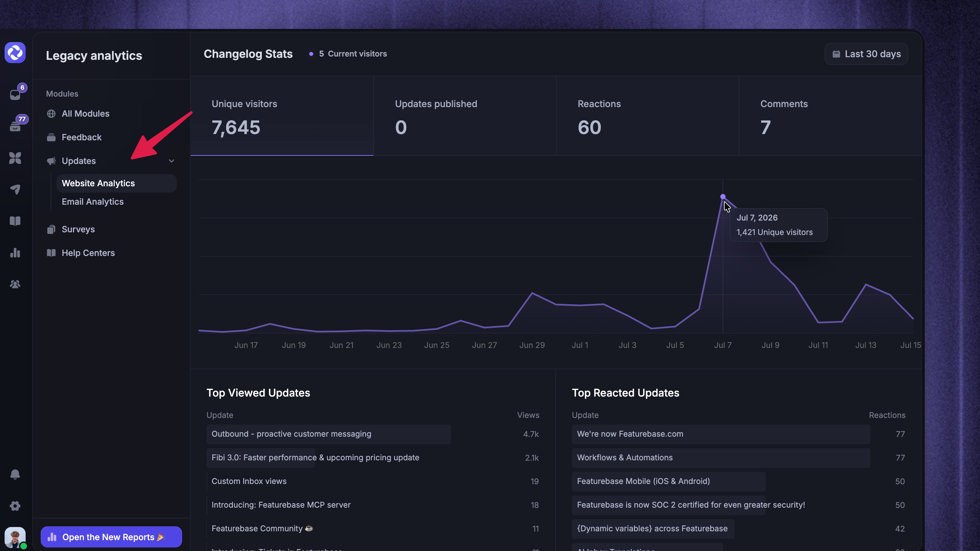Click the Jul 7 peak data point

[x=723, y=196]
